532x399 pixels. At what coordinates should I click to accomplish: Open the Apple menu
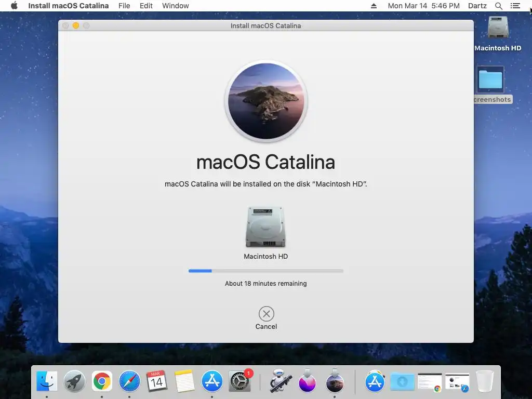pos(14,6)
